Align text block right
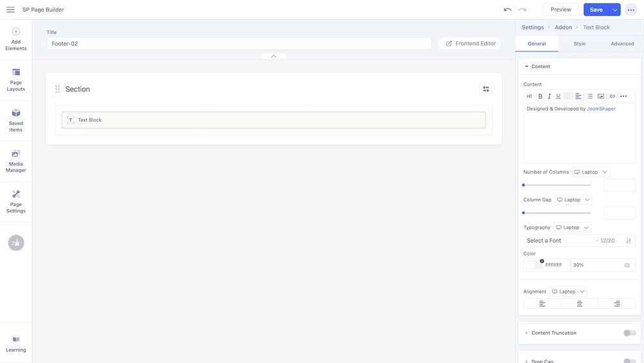 (x=617, y=303)
